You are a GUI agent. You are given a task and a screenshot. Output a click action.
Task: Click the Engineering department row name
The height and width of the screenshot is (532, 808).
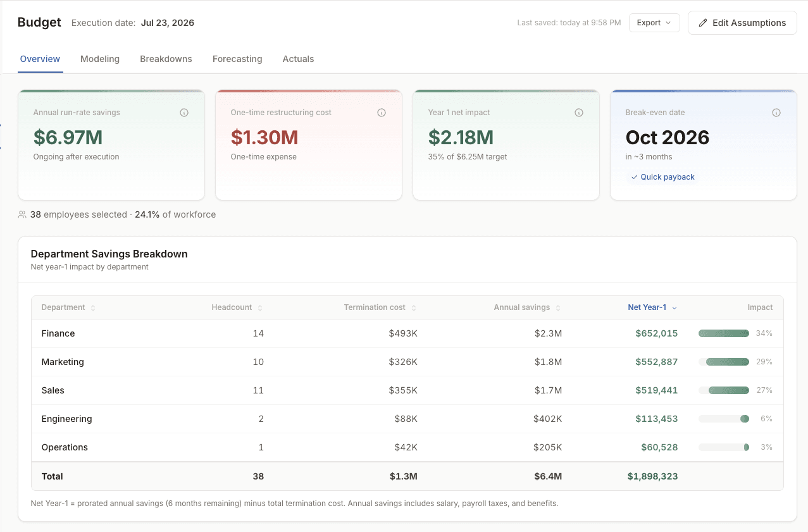tap(66, 419)
